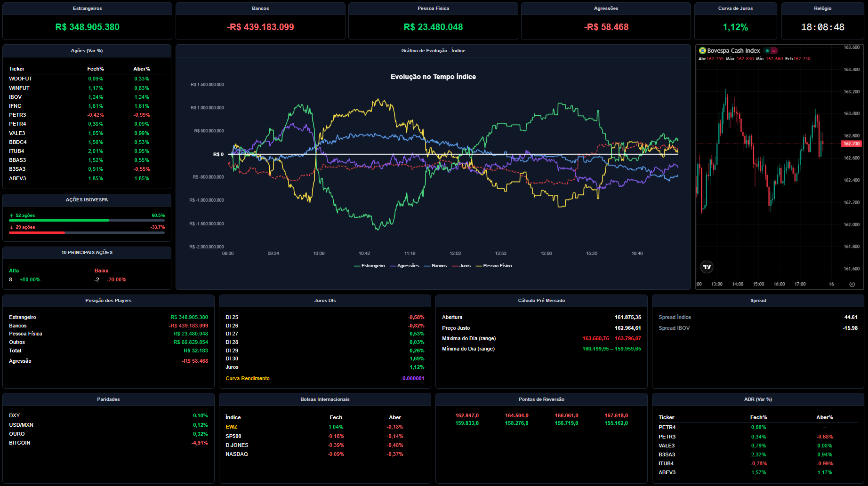Image resolution: width=868 pixels, height=486 pixels.
Task: Click the red down arrow by 29 ações
Action: click(11, 227)
